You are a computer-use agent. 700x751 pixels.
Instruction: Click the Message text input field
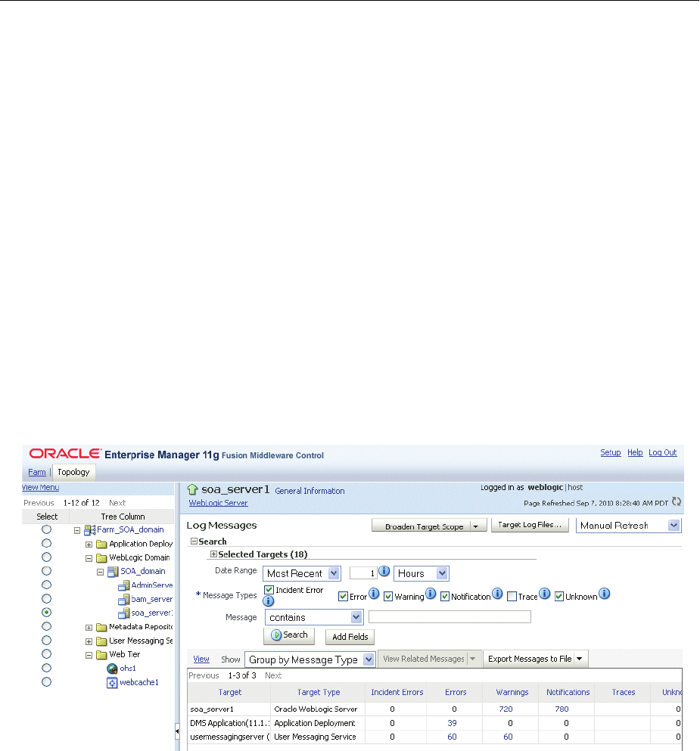click(450, 617)
